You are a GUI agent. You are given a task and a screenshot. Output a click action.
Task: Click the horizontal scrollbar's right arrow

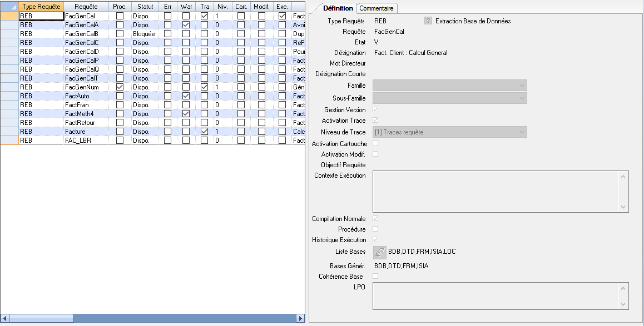tap(300, 318)
